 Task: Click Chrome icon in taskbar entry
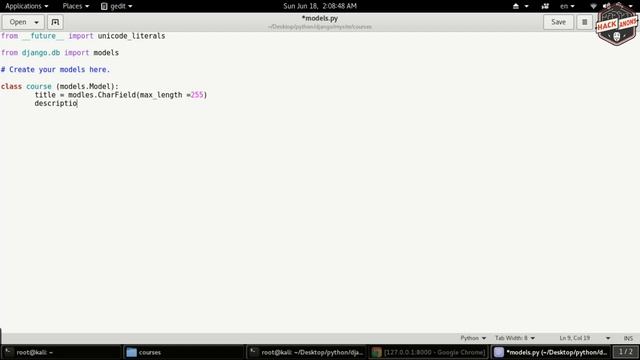[376, 352]
